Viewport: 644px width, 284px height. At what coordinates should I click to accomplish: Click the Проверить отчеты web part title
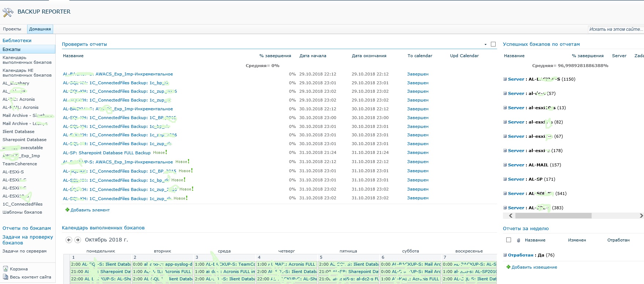[84, 44]
